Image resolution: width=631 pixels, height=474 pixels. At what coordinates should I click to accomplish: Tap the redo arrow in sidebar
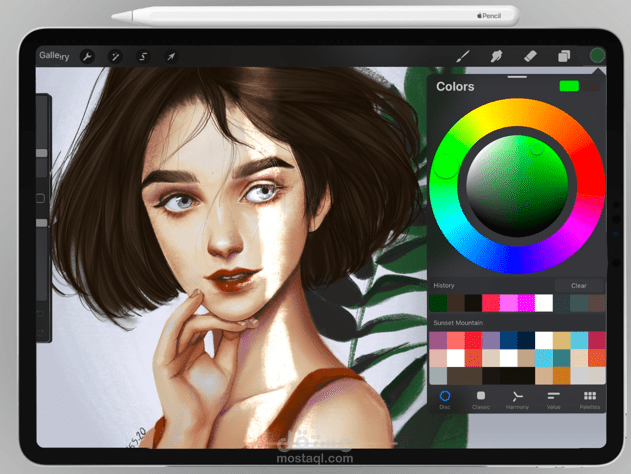pyautogui.click(x=40, y=332)
